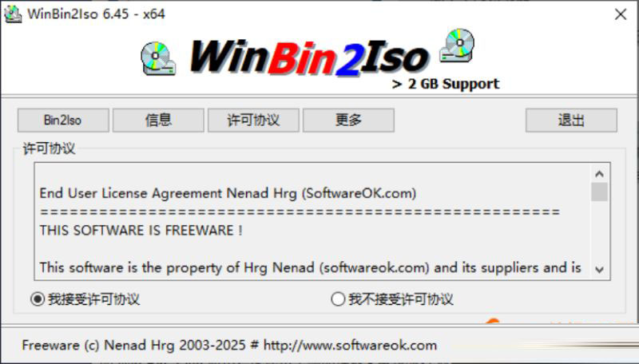Close the WinBin2Iso window
This screenshot has height=364, width=639.
point(621,14)
